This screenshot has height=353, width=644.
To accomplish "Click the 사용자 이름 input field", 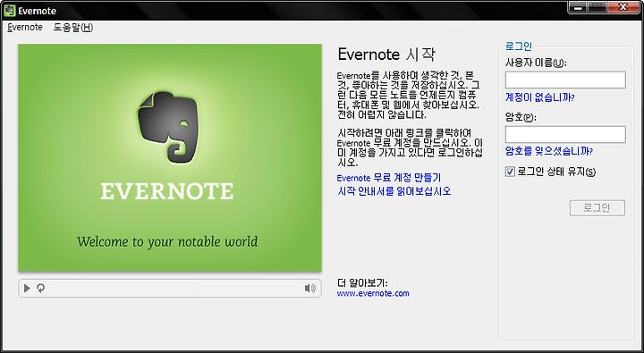I will click(x=565, y=80).
